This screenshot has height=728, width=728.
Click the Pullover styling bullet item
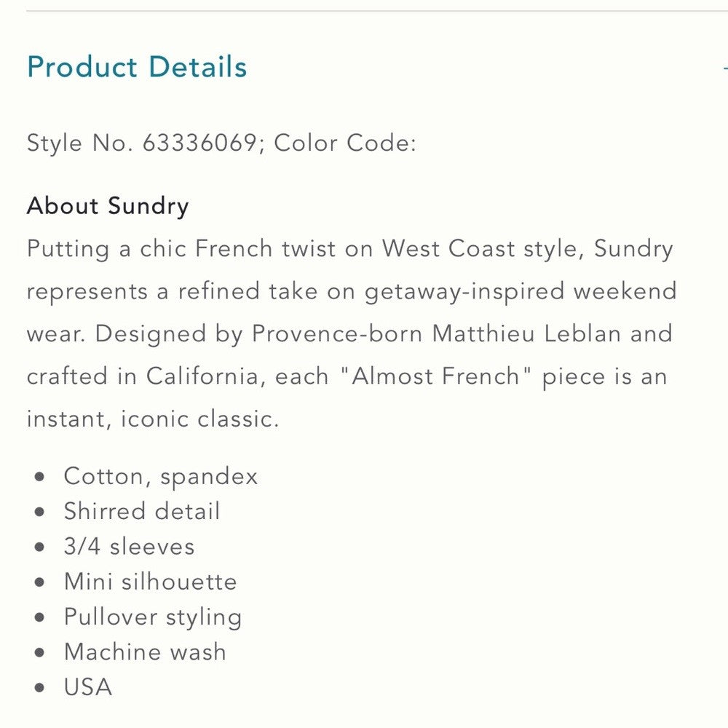[x=152, y=617]
